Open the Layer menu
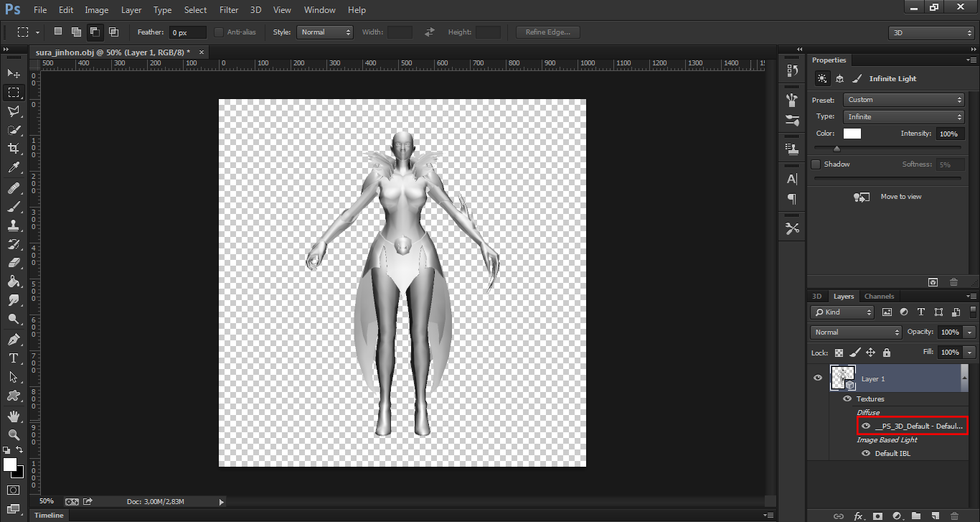980x522 pixels. click(x=131, y=10)
